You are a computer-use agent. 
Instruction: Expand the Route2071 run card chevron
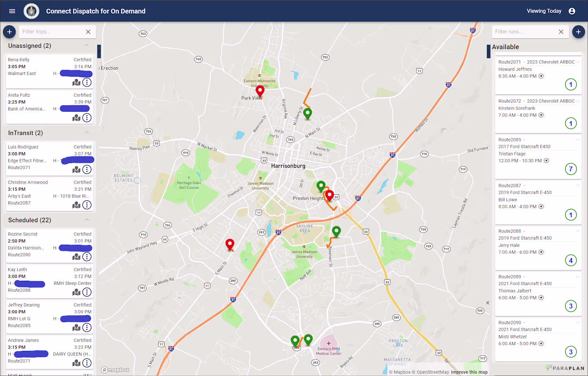click(578, 62)
